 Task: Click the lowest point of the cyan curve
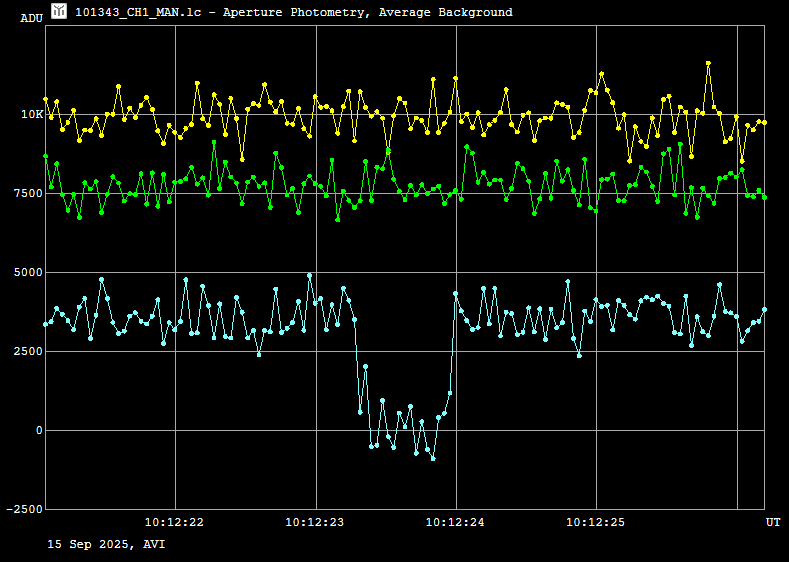point(433,458)
